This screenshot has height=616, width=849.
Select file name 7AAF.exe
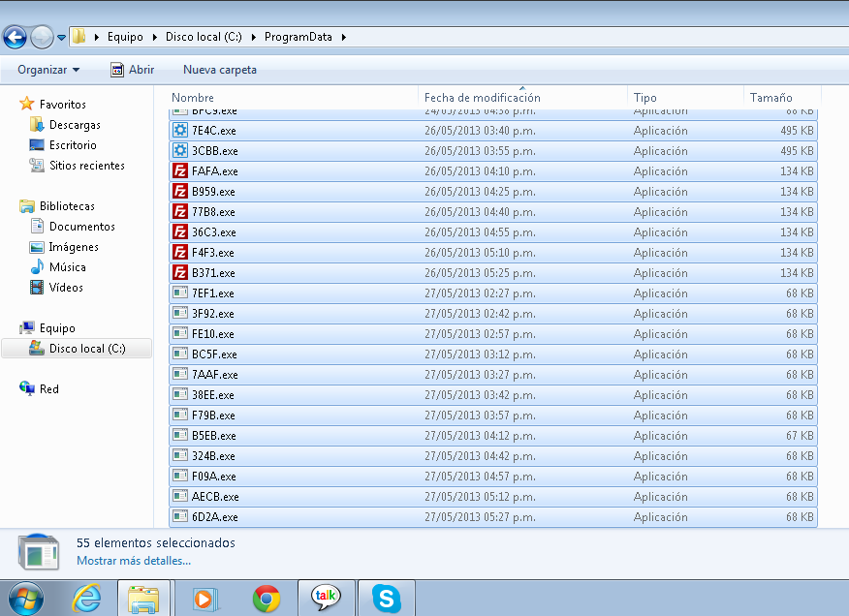[214, 375]
